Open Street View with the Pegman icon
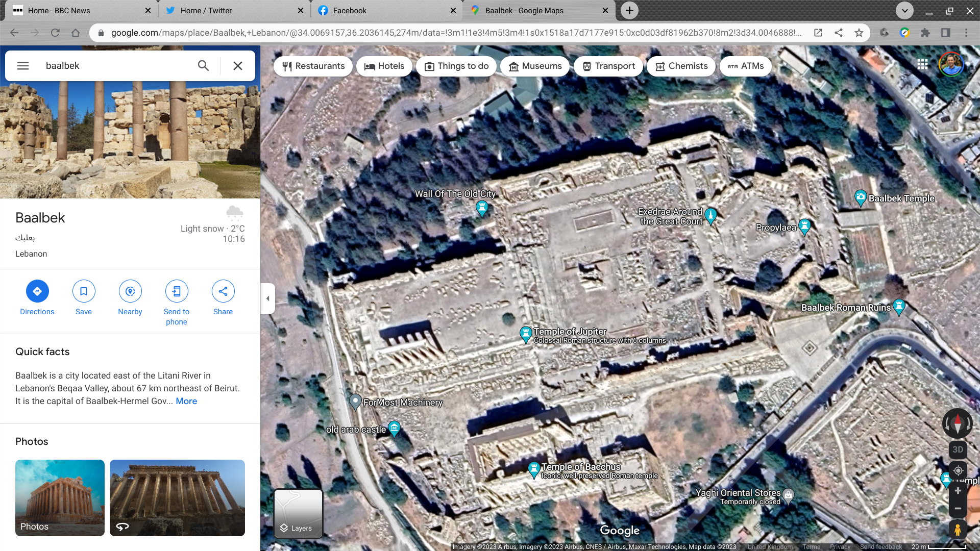 (958, 530)
